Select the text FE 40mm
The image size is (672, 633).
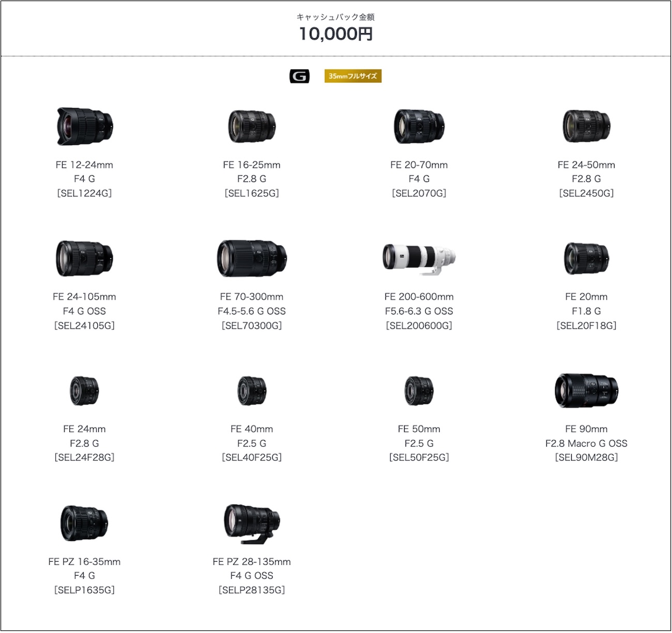click(x=252, y=429)
